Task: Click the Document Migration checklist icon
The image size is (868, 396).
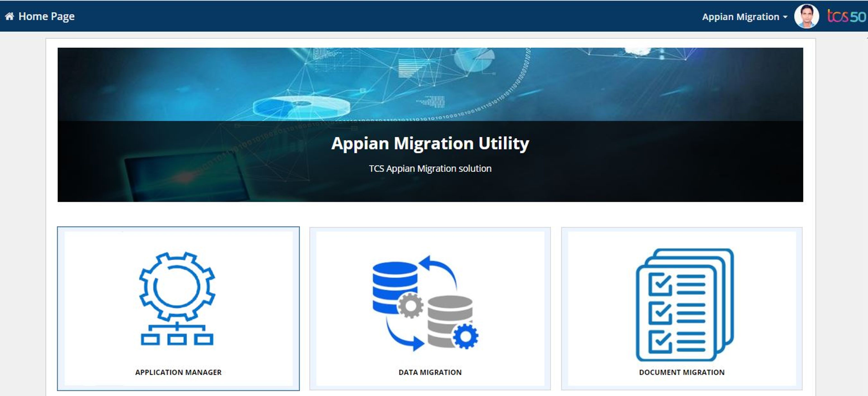Action: (685, 305)
